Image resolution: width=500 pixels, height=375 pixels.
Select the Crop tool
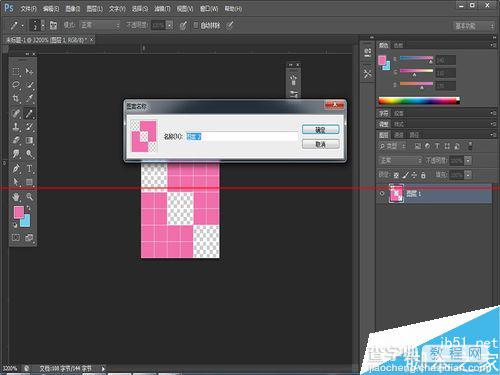pos(16,98)
